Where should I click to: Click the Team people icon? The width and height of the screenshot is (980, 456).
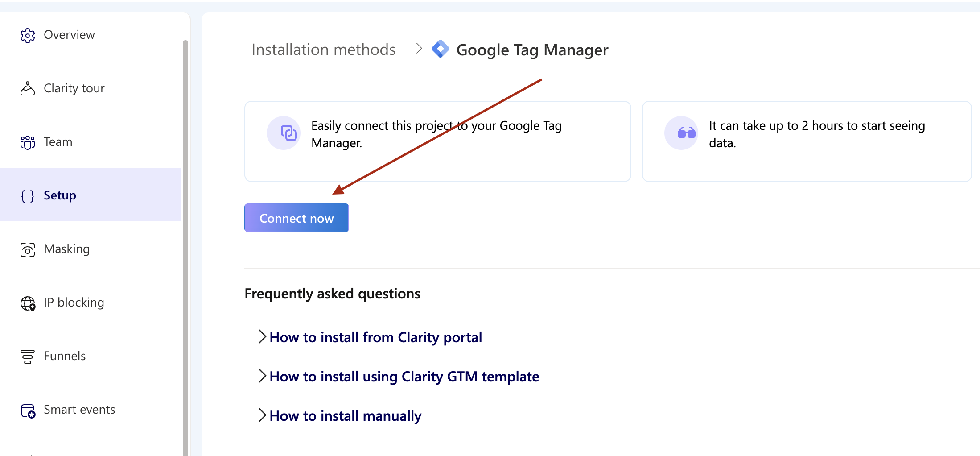[27, 142]
